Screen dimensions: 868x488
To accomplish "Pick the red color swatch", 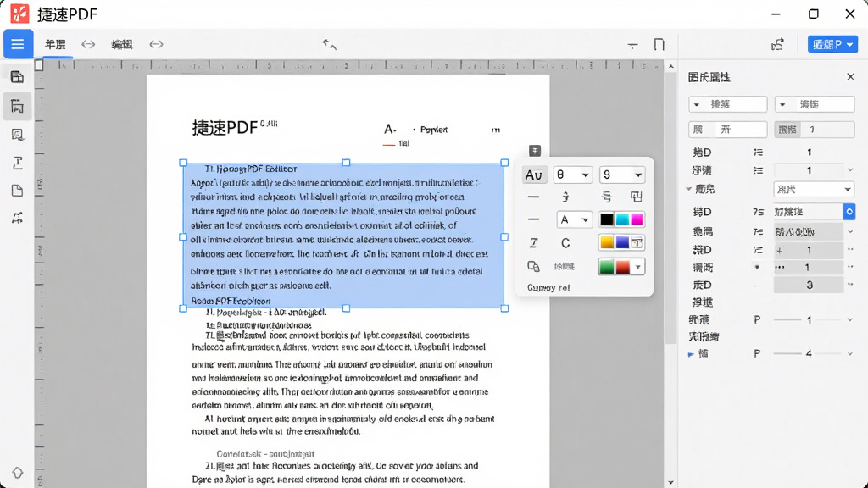I will (623, 267).
